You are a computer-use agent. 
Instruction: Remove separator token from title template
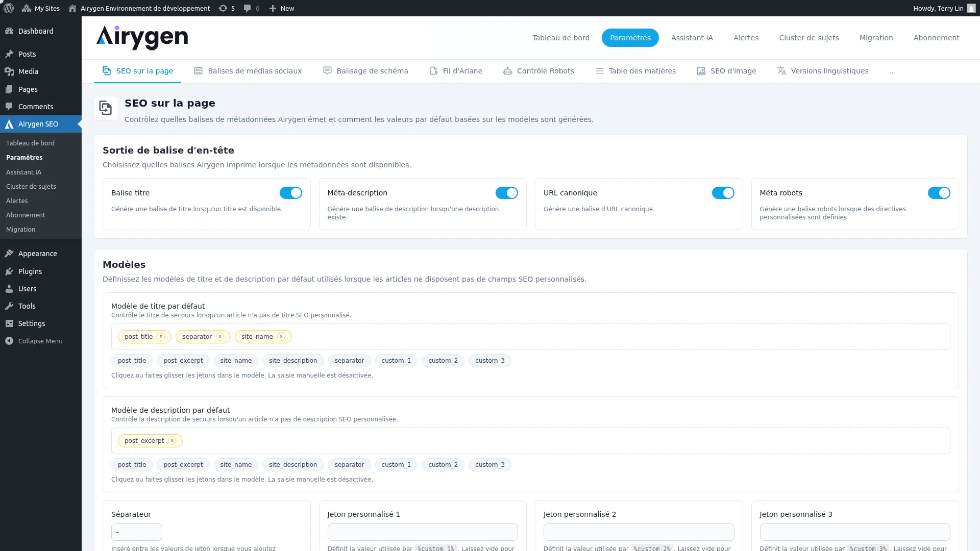pos(220,336)
